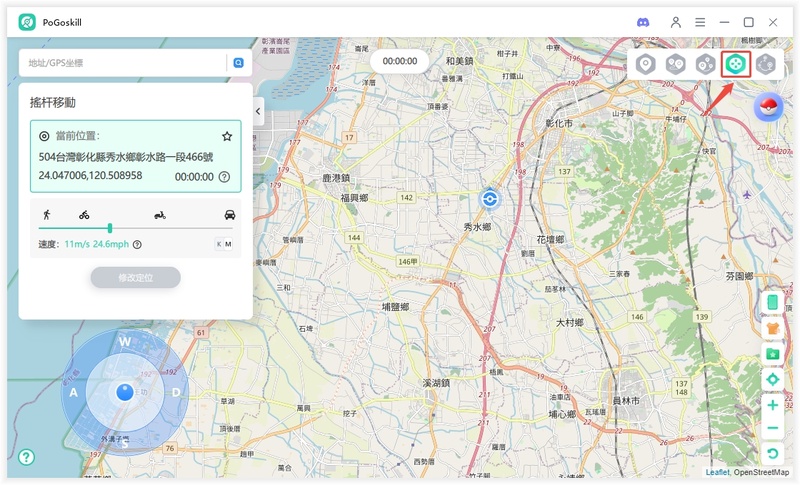Recenter the map with the crosshair locate icon
Viewport: 800px width, 485px height.
tap(772, 379)
